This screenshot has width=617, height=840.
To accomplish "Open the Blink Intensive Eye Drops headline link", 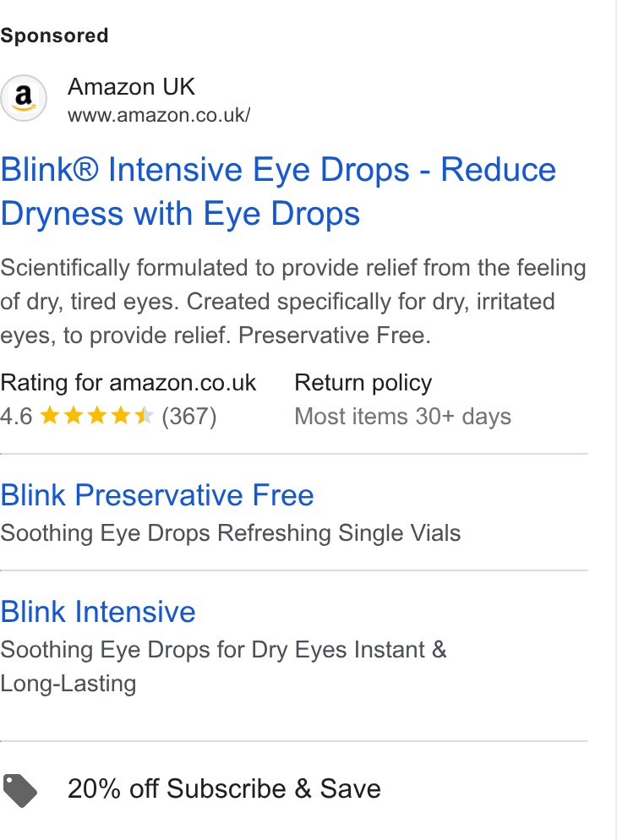I will (279, 192).
